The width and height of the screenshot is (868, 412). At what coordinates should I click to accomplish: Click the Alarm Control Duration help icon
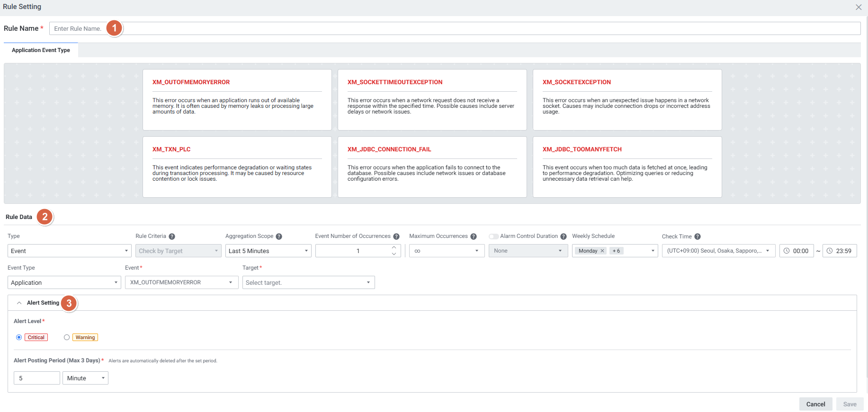tap(564, 237)
